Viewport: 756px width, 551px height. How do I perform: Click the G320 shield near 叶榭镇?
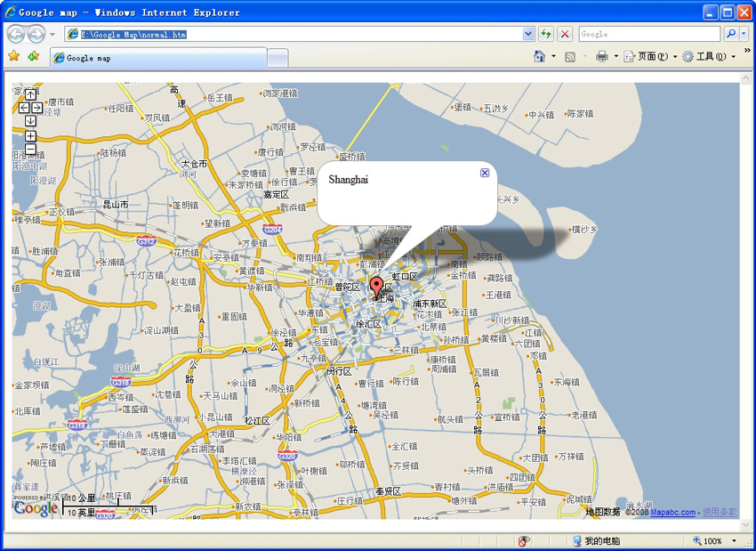(287, 456)
